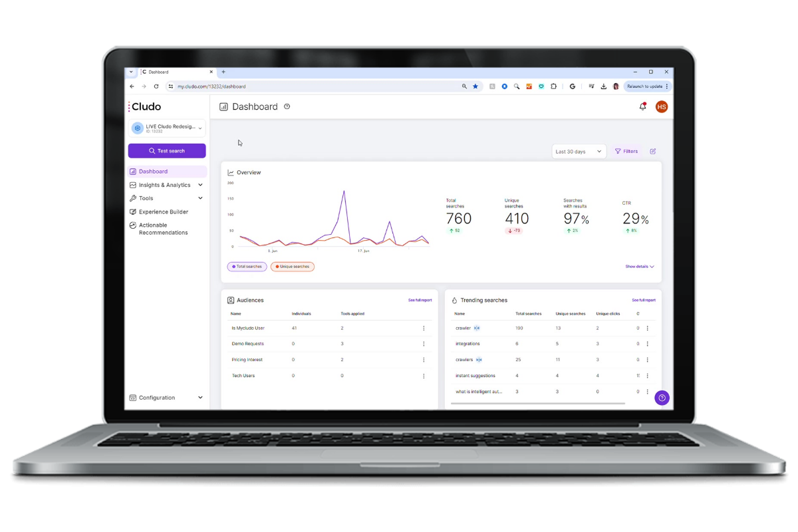The image size is (798, 532).
Task: Select the Experience Builder icon
Action: 133,211
